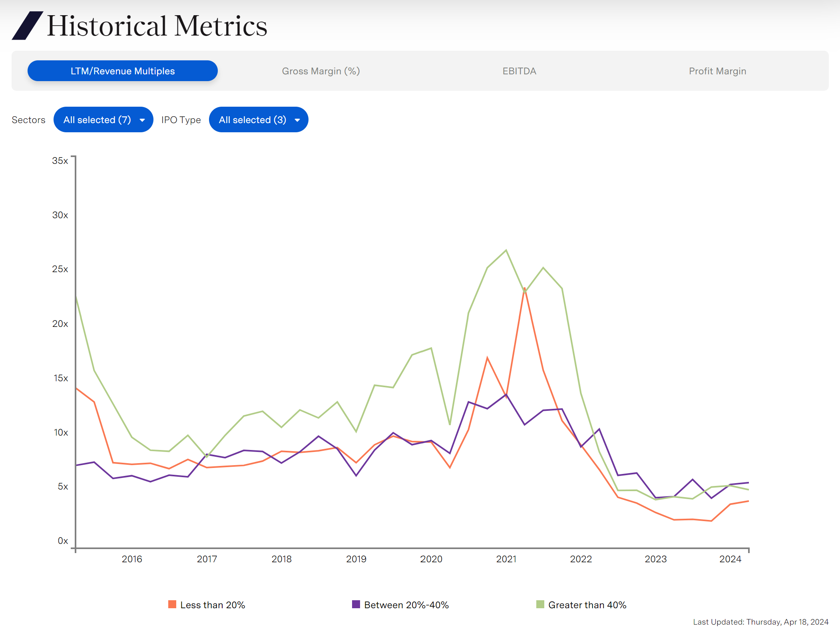The image size is (840, 633).
Task: Click the 2017 x-axis label
Action: [x=207, y=559]
